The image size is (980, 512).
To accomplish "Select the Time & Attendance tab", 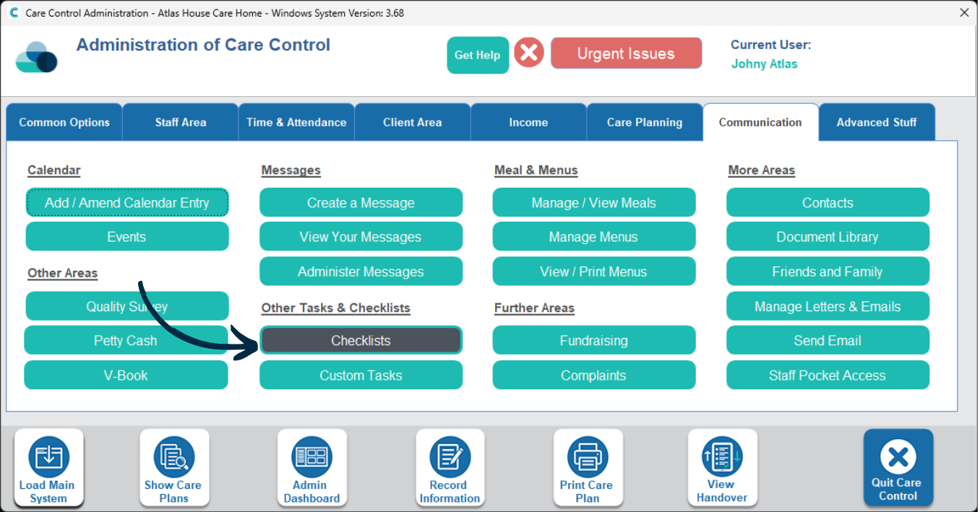I will (296, 122).
